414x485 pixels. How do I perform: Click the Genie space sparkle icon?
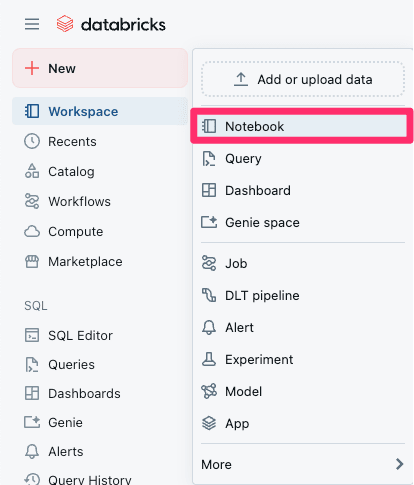209,222
